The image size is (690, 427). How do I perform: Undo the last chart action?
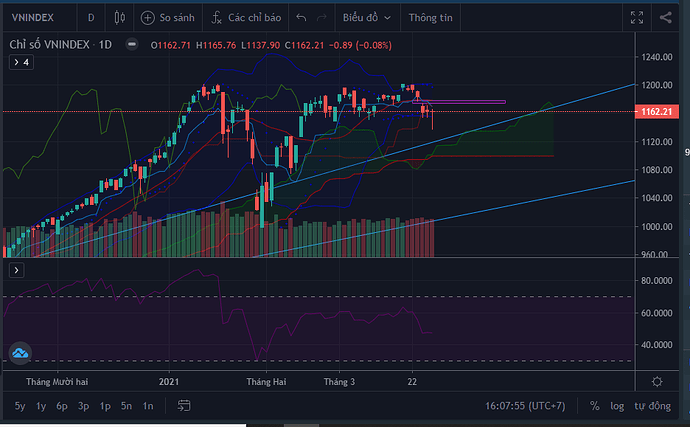(x=301, y=18)
